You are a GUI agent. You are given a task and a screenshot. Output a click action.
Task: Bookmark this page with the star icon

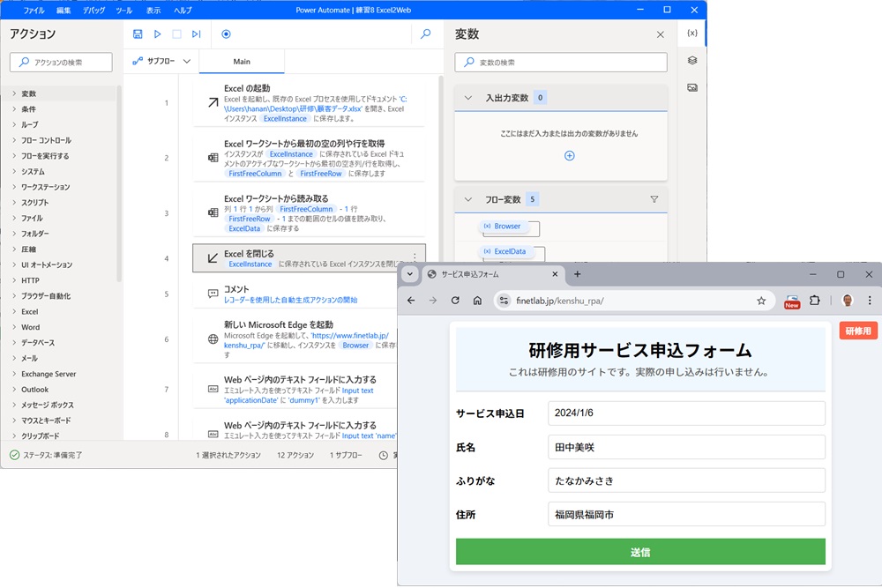pos(761,301)
